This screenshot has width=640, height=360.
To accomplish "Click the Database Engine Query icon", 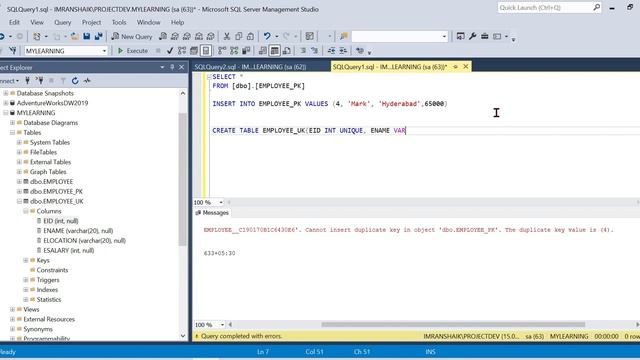I will [163, 37].
